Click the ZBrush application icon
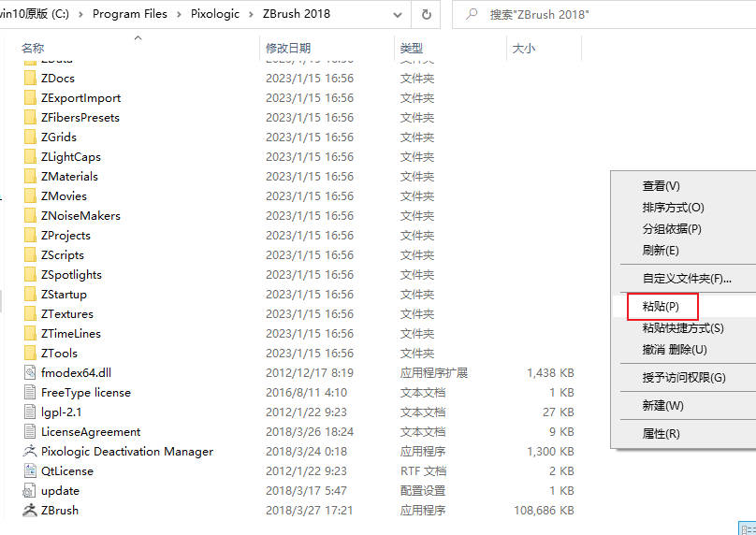 (30, 511)
